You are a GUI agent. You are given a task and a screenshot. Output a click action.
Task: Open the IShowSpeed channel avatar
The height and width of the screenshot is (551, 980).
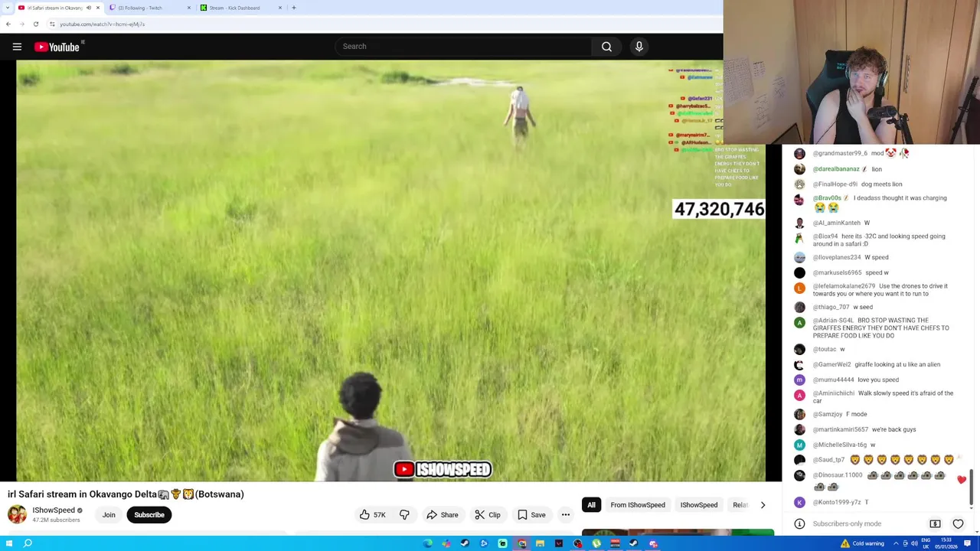click(17, 514)
